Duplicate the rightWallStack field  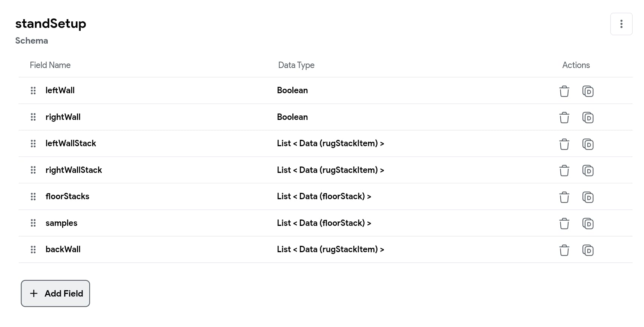(588, 171)
